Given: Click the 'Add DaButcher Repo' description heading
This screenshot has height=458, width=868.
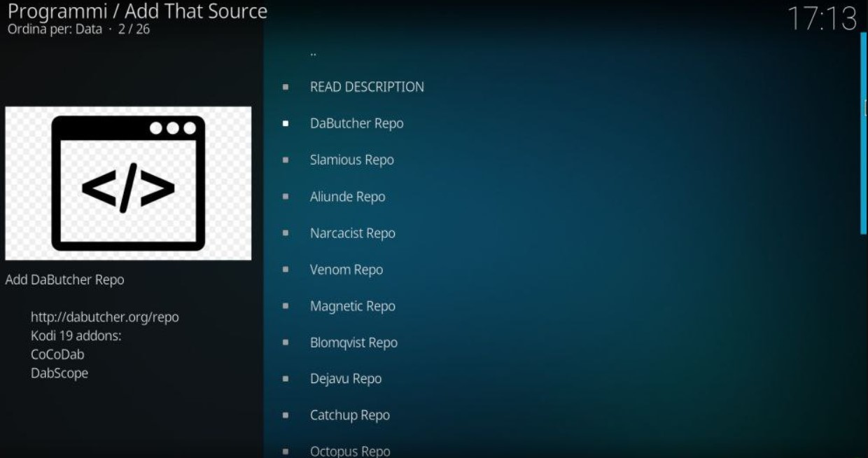Looking at the screenshot, I should (x=64, y=279).
